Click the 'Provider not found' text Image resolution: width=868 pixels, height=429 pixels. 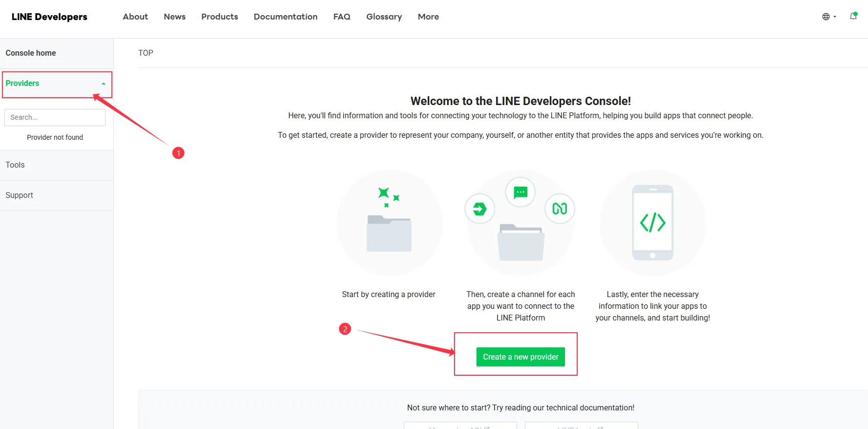point(55,137)
